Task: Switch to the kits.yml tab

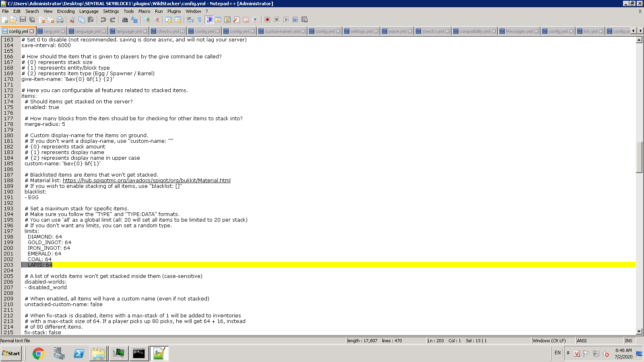Action: point(590,31)
